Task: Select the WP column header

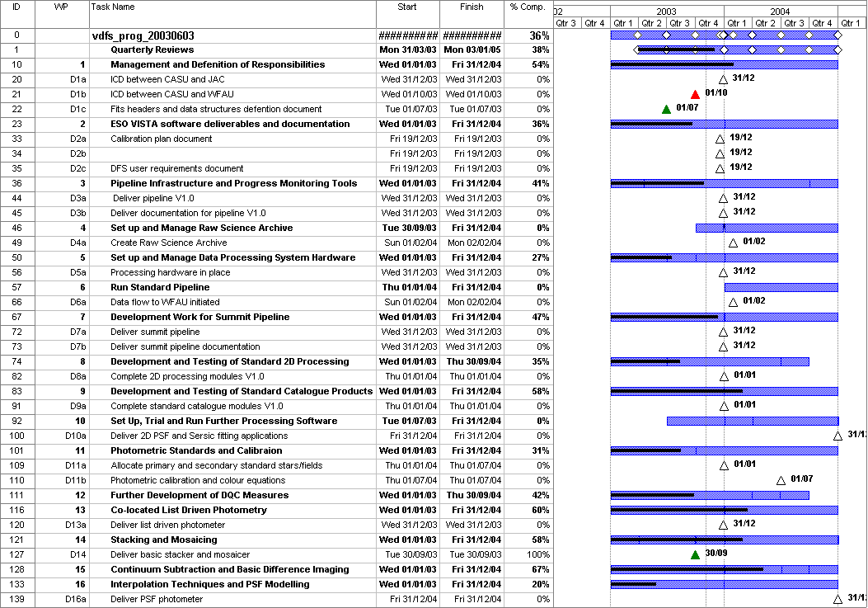Action: coord(61,7)
